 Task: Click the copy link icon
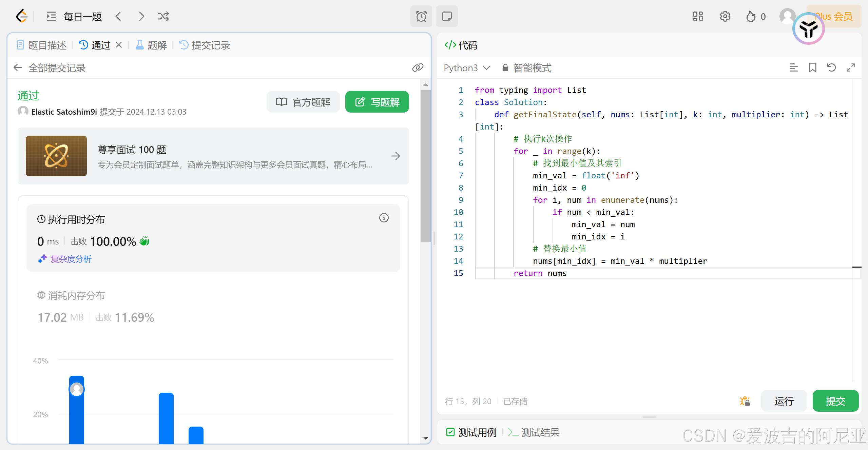418,67
